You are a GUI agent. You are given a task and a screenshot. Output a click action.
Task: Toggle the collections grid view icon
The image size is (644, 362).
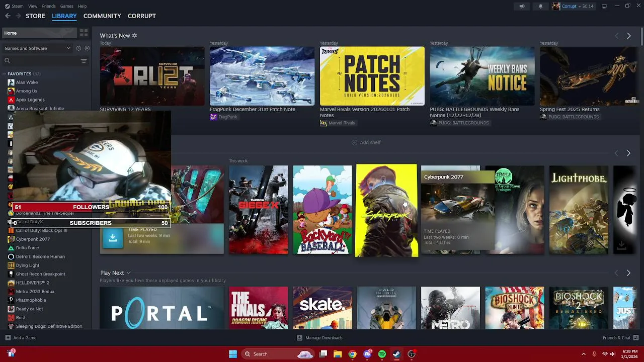(84, 33)
